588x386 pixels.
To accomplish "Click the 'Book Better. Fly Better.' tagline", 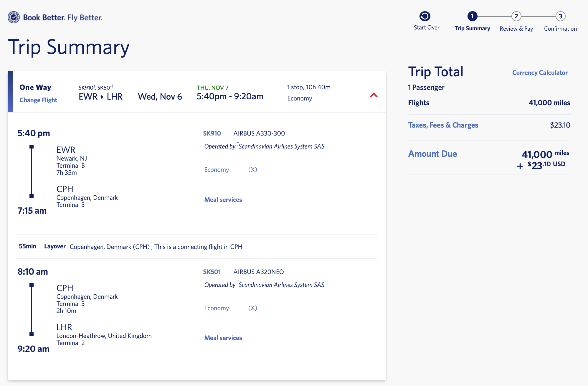I will (x=62, y=18).
